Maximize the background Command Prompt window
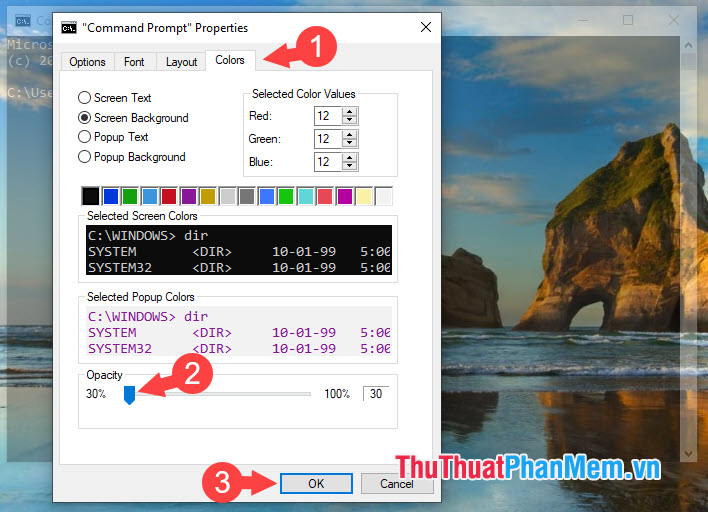 628,20
